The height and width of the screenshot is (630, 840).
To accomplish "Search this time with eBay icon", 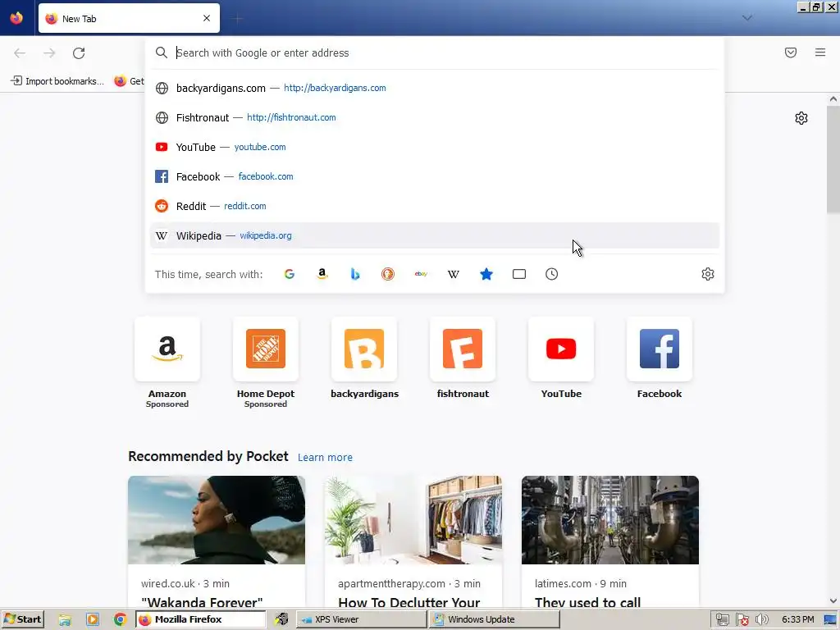I will point(421,274).
